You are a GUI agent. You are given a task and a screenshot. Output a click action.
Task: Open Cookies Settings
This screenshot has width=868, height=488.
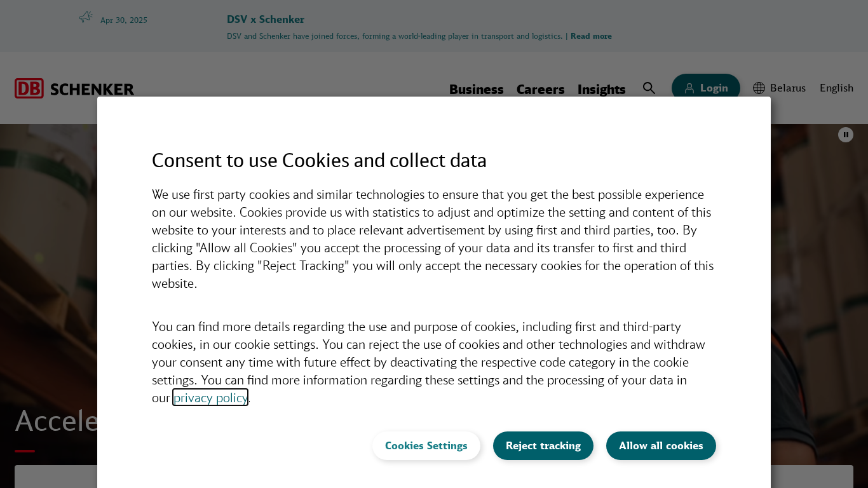coord(426,445)
